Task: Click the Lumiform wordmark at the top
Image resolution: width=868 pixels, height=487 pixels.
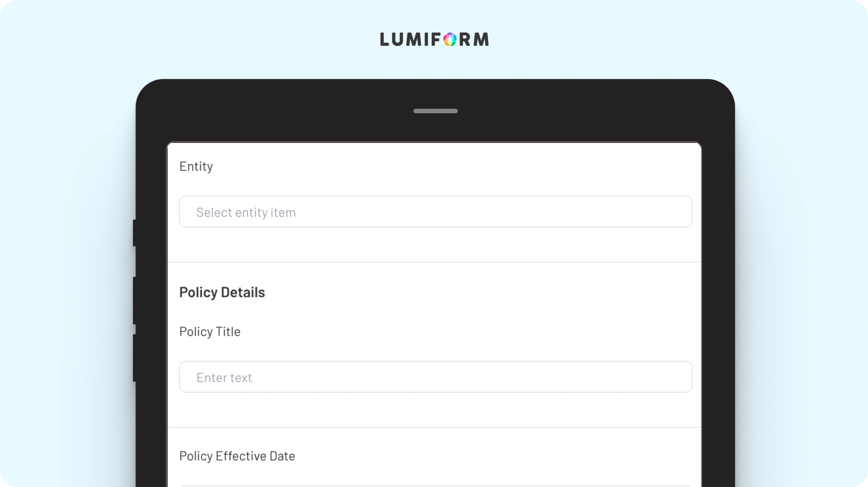Action: point(434,39)
